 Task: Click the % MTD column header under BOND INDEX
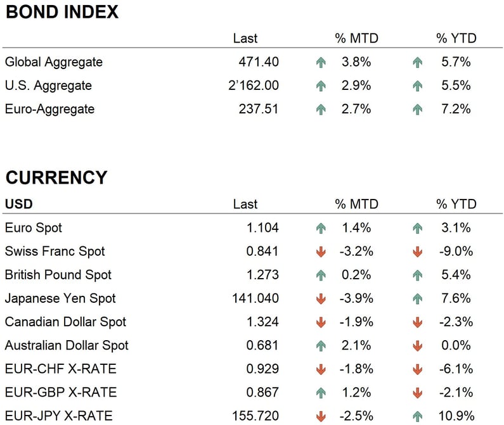pyautogui.click(x=356, y=38)
